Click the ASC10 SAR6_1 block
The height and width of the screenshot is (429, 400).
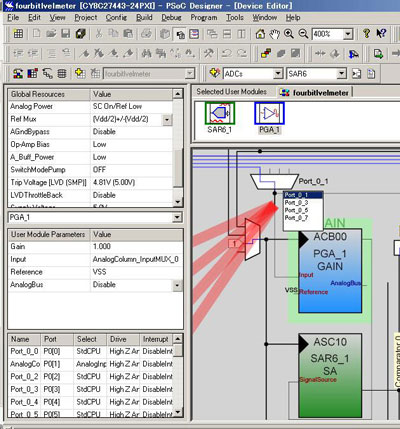330,375
